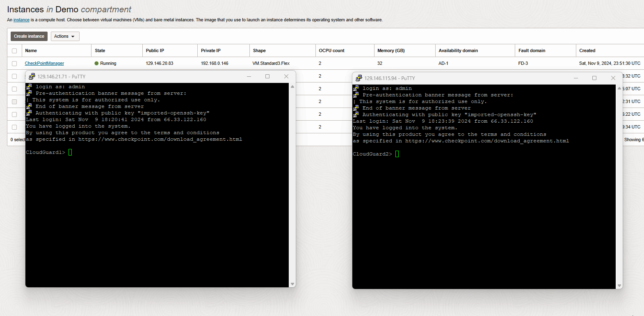Sort instances by Name column header

pyautogui.click(x=31, y=51)
